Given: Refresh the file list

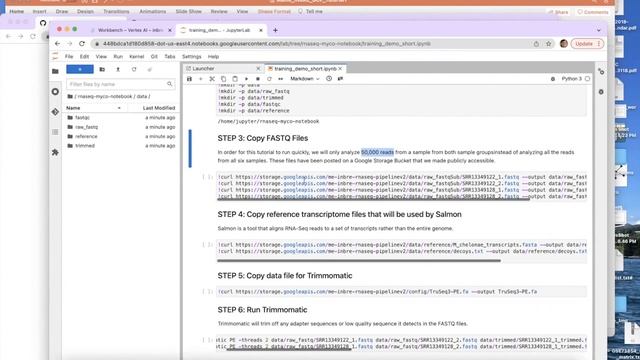Looking at the screenshot, I should (x=134, y=69).
